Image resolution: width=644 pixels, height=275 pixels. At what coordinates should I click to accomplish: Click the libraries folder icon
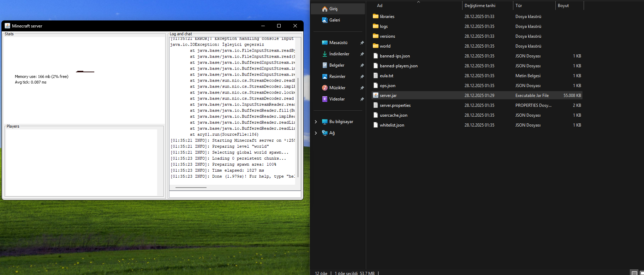tap(376, 16)
